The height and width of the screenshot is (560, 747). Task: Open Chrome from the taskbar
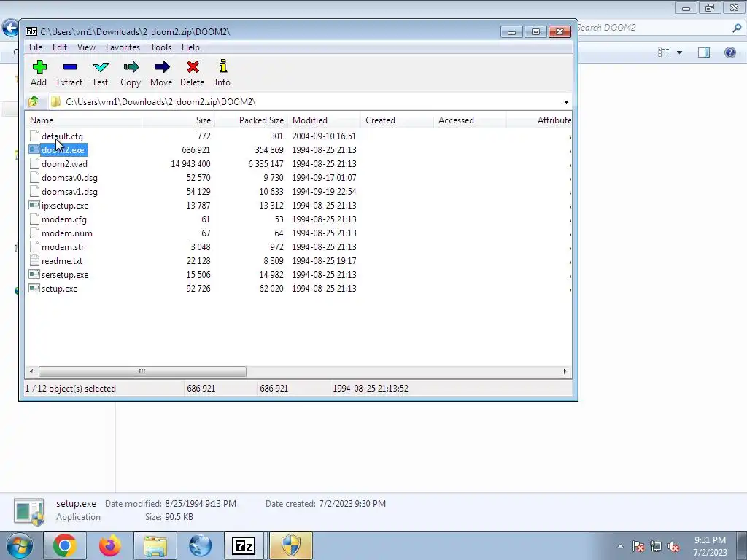click(x=65, y=545)
